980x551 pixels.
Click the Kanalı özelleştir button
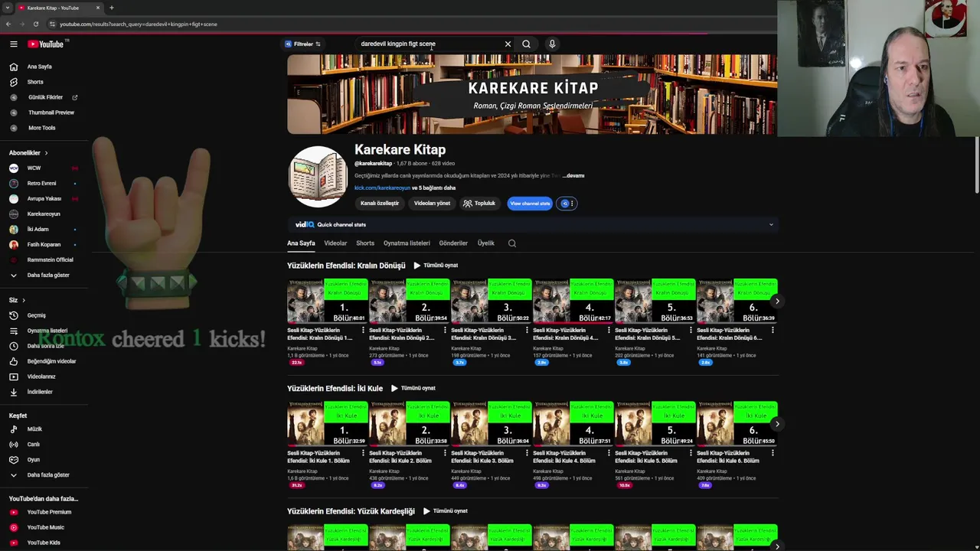click(380, 204)
